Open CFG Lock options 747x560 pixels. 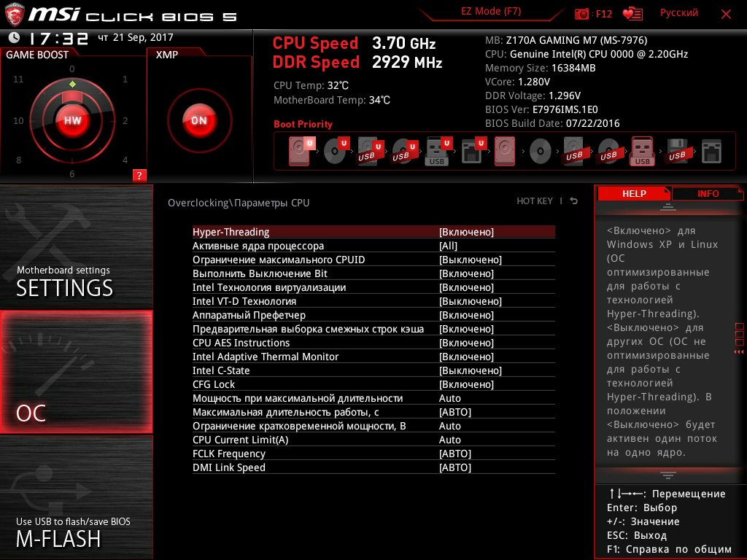(x=373, y=384)
